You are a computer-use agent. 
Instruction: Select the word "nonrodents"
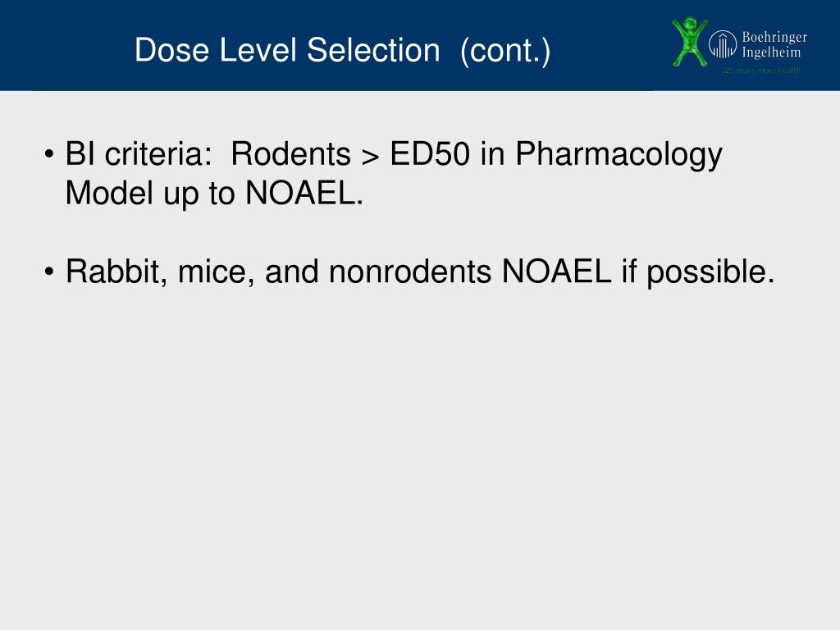[x=410, y=272]
